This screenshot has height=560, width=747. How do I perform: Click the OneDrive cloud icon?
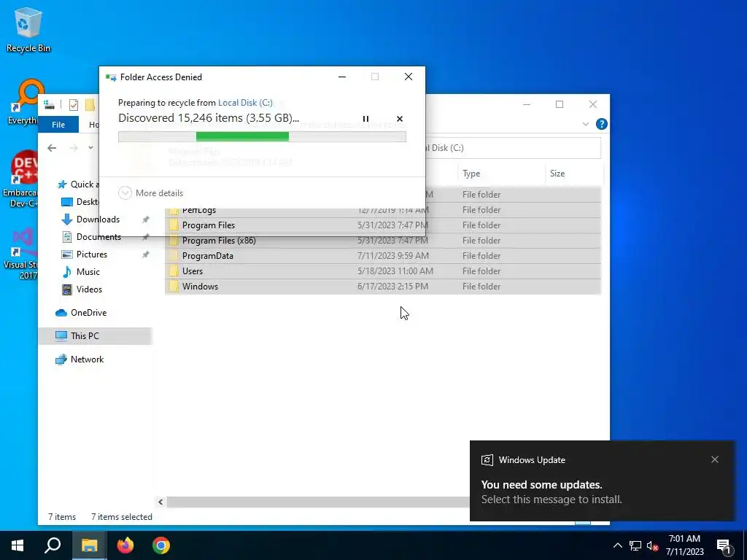tap(61, 313)
